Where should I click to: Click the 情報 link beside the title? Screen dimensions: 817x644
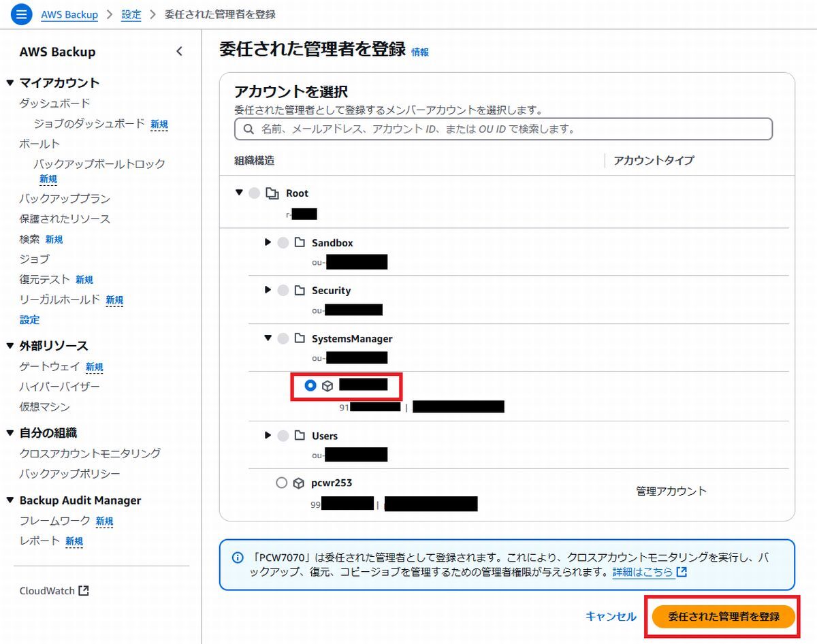(420, 52)
